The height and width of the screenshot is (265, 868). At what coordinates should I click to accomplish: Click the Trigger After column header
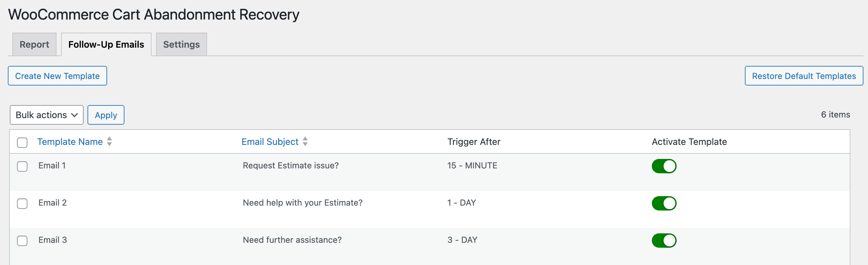474,142
